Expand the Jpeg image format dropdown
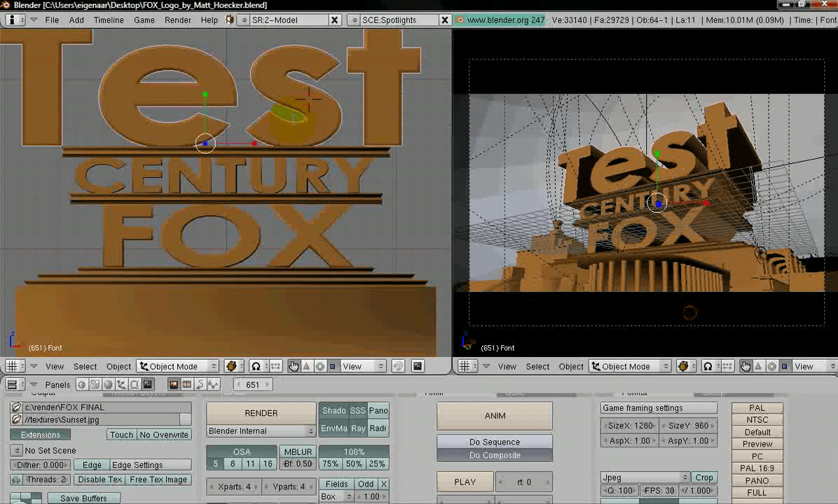The image size is (838, 504). pyautogui.click(x=645, y=477)
